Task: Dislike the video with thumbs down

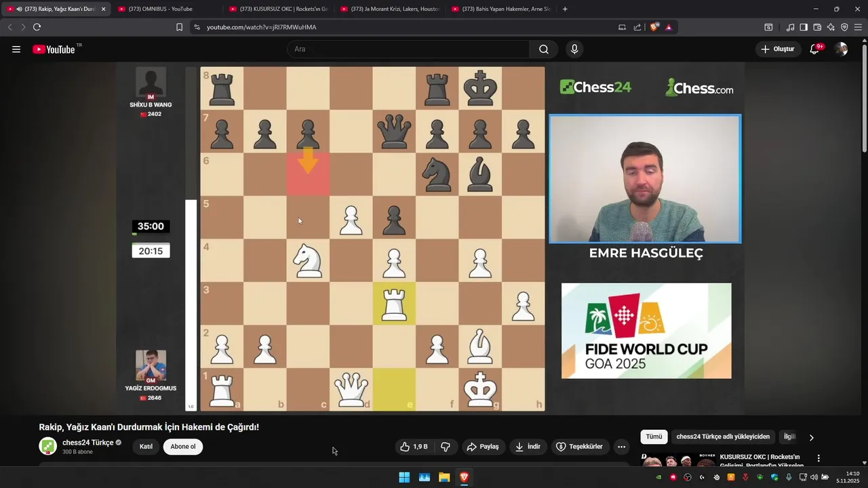Action: click(x=446, y=447)
